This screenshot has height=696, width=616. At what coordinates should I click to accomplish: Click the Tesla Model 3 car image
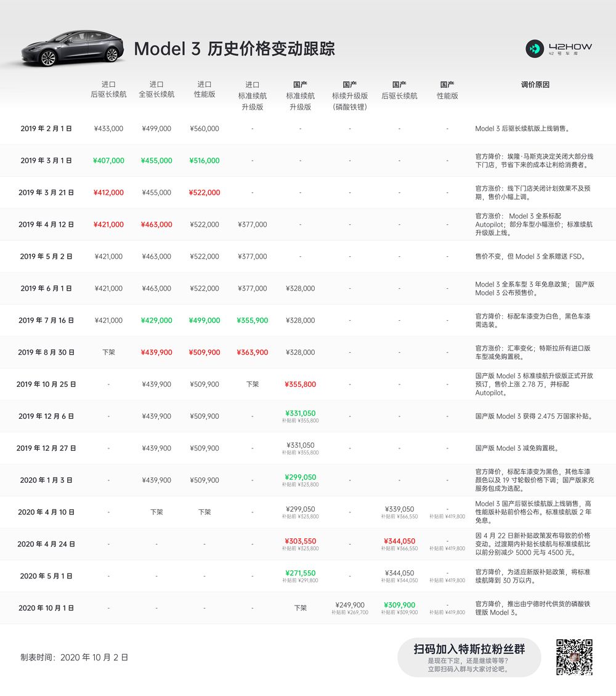pyautogui.click(x=72, y=49)
